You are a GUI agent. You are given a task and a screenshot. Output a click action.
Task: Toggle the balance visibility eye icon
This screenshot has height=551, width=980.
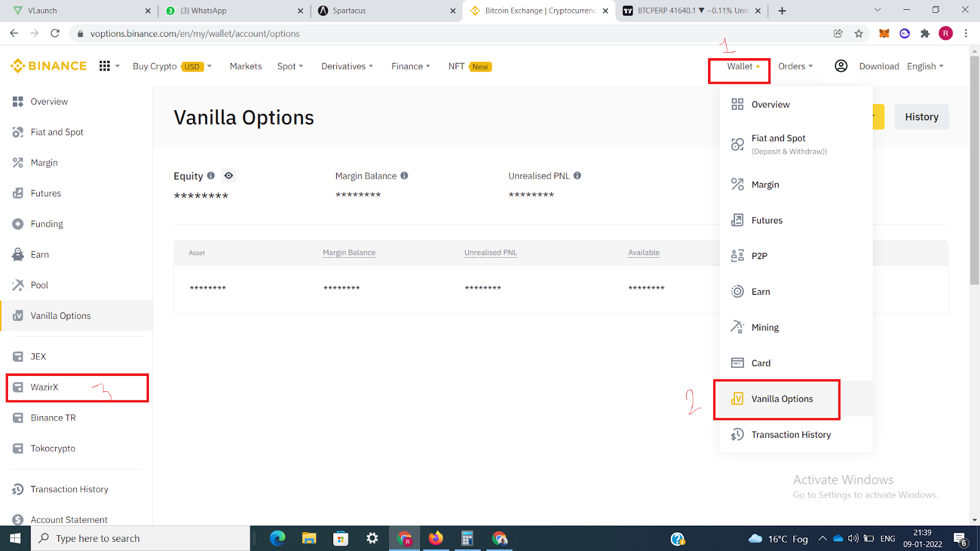click(228, 176)
